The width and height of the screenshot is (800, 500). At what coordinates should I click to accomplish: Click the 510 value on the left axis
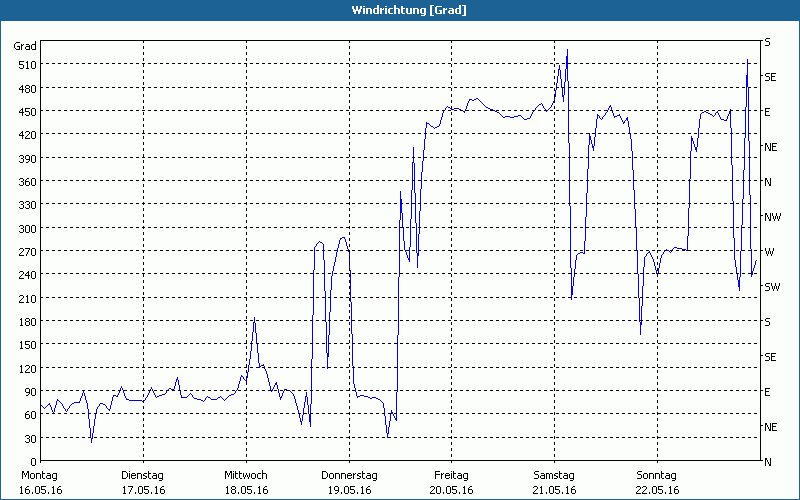tap(25, 65)
